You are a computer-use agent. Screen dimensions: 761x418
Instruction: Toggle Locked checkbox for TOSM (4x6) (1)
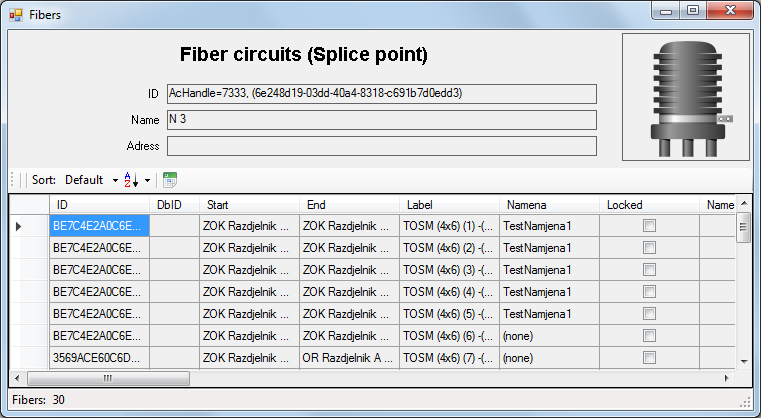(x=649, y=226)
